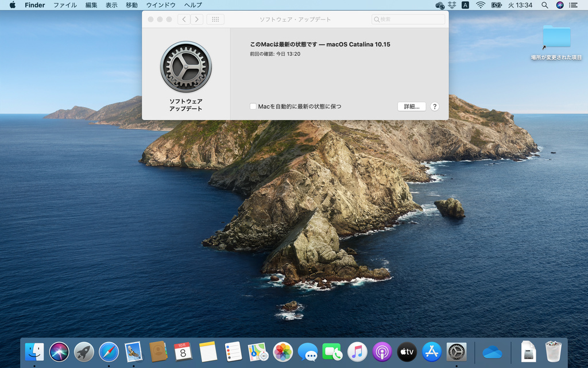Click the 詳細... button

411,106
